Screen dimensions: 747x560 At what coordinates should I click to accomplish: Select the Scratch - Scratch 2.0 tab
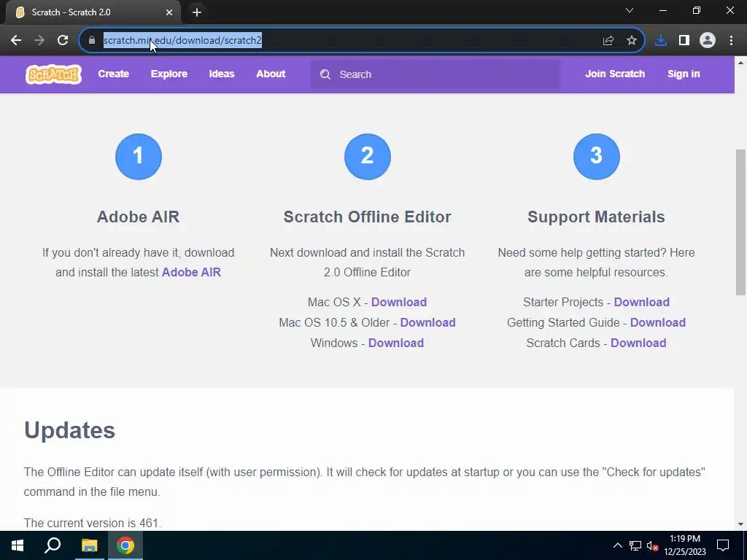point(93,12)
